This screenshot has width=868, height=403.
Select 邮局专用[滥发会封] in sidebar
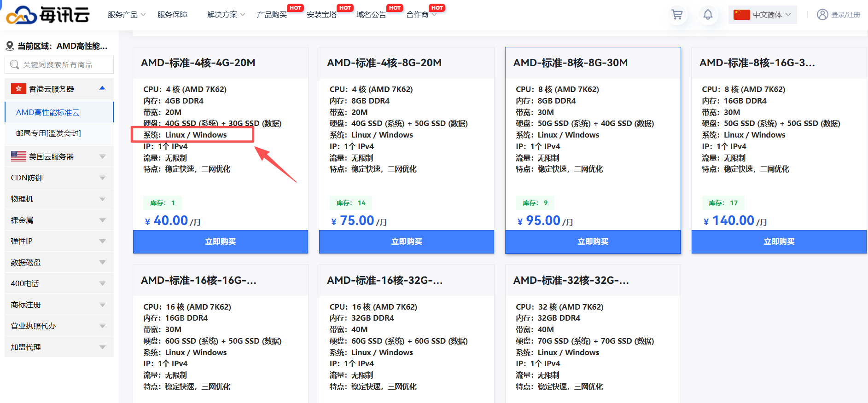coord(59,133)
